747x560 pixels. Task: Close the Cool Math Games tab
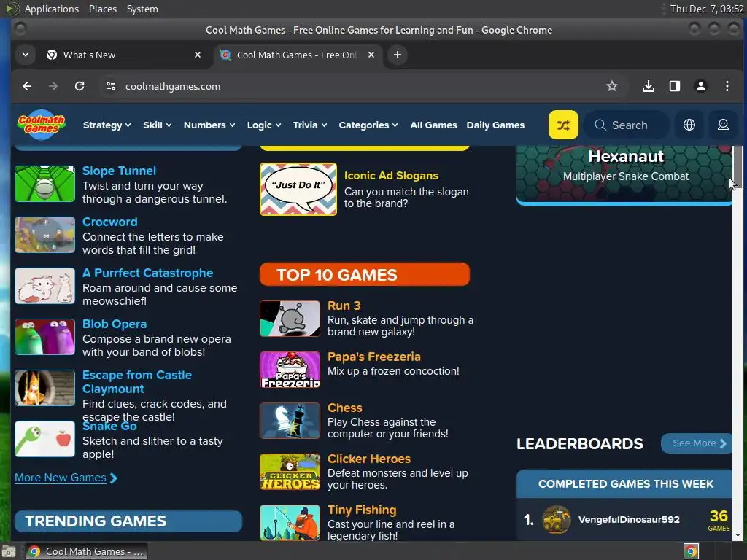(x=371, y=55)
